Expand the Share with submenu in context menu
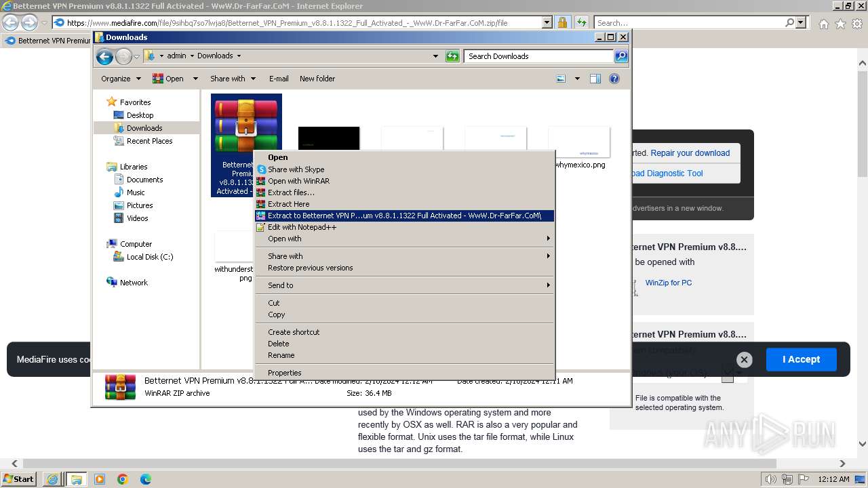This screenshot has height=488, width=868. tap(404, 256)
